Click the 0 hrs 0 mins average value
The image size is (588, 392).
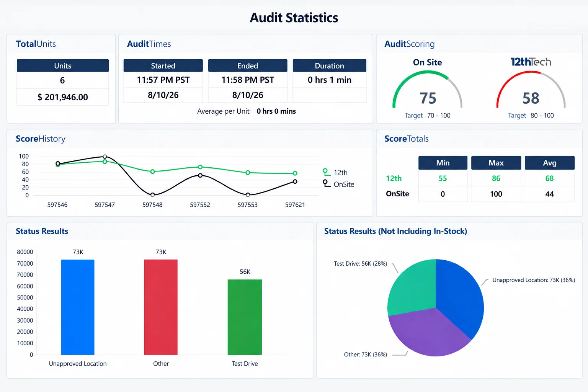click(x=276, y=111)
